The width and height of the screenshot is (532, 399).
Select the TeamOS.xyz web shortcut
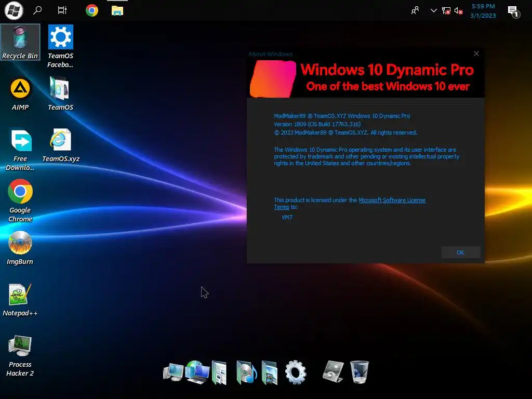(x=60, y=145)
